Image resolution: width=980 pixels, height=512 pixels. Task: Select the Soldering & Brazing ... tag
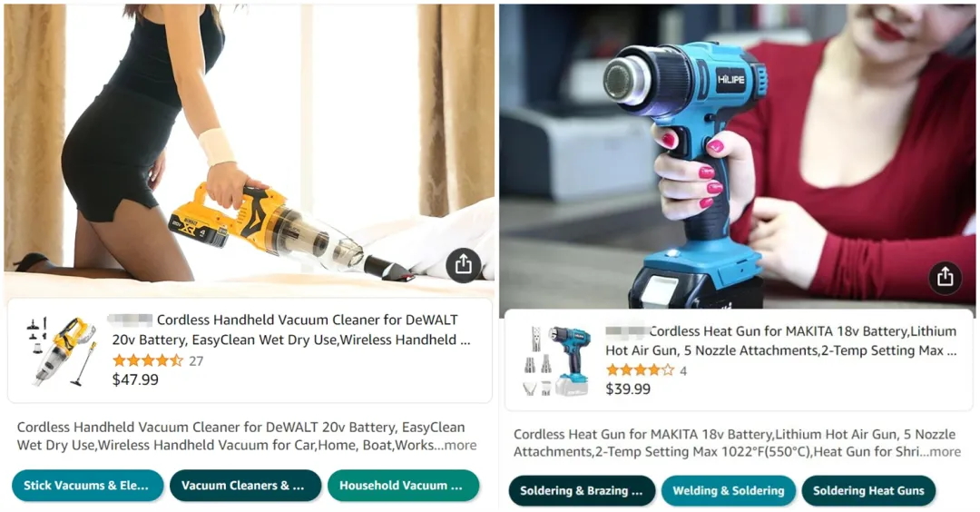(582, 491)
